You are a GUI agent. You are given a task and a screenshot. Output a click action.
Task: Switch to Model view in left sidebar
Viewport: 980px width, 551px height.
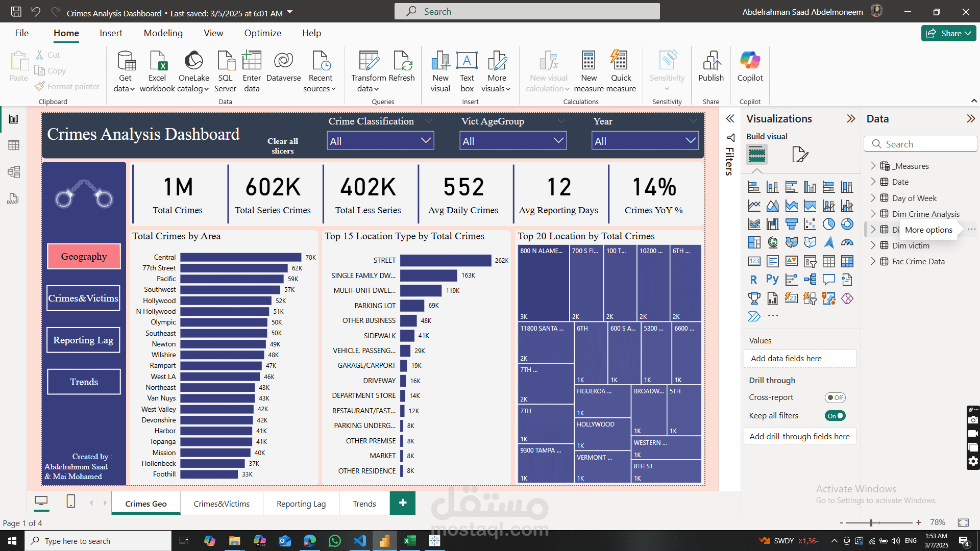tap(14, 172)
